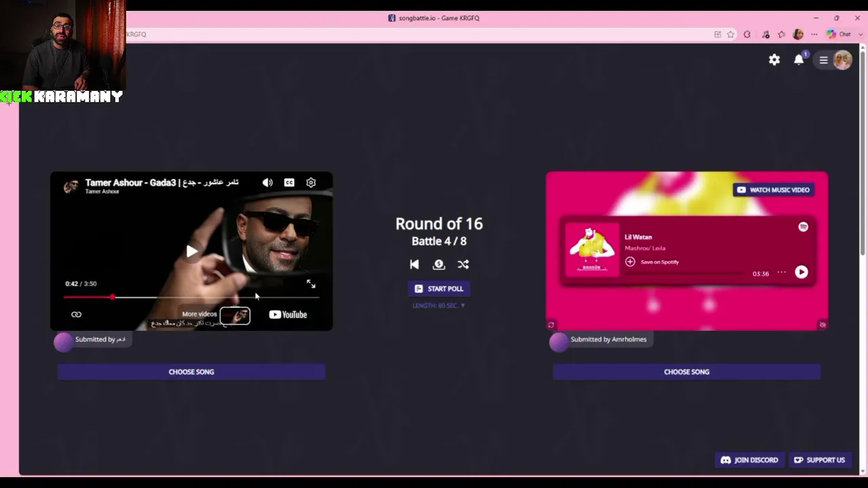Open the Support Us link
This screenshot has height=488, width=868.
pos(819,460)
